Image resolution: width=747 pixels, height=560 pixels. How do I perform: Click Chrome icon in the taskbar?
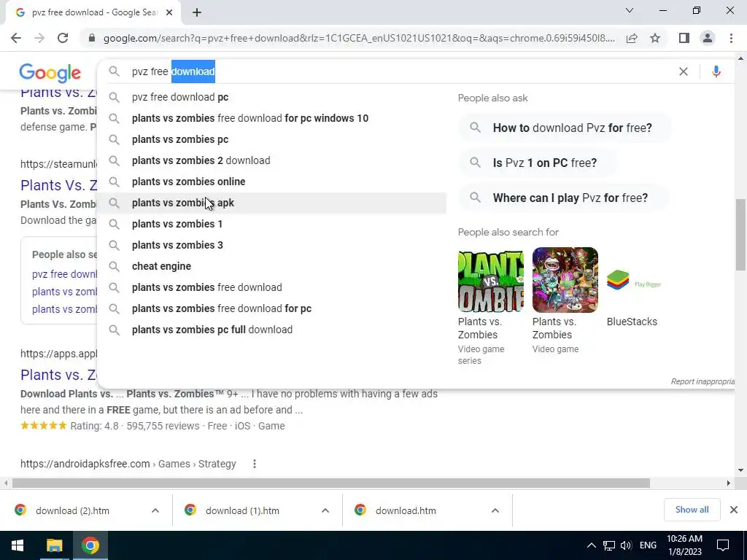(90, 545)
